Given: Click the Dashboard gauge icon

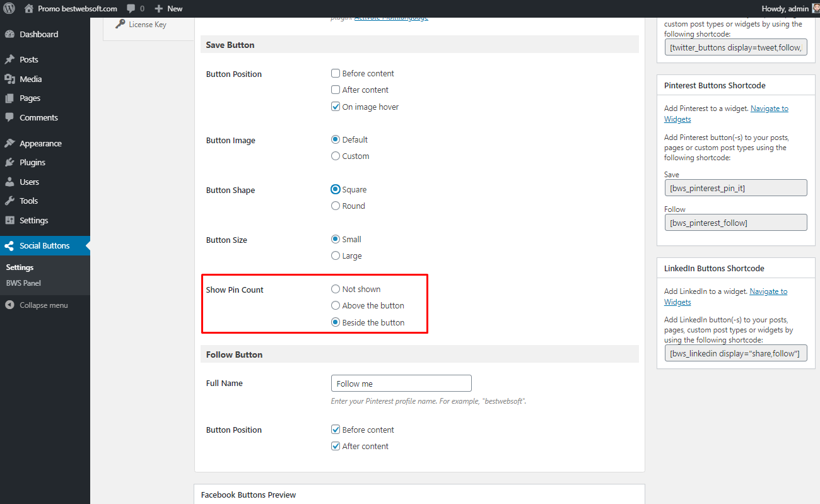Looking at the screenshot, I should point(9,34).
